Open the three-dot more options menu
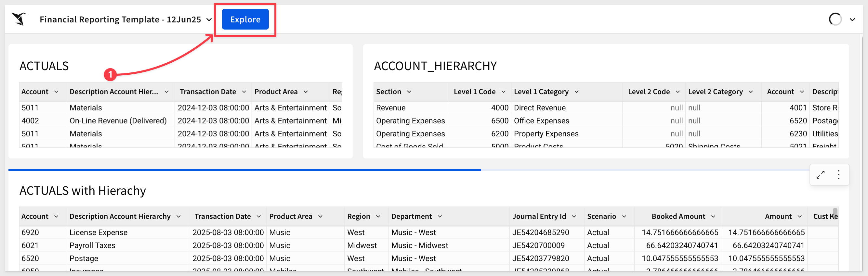This screenshot has height=276, width=868. click(x=838, y=175)
